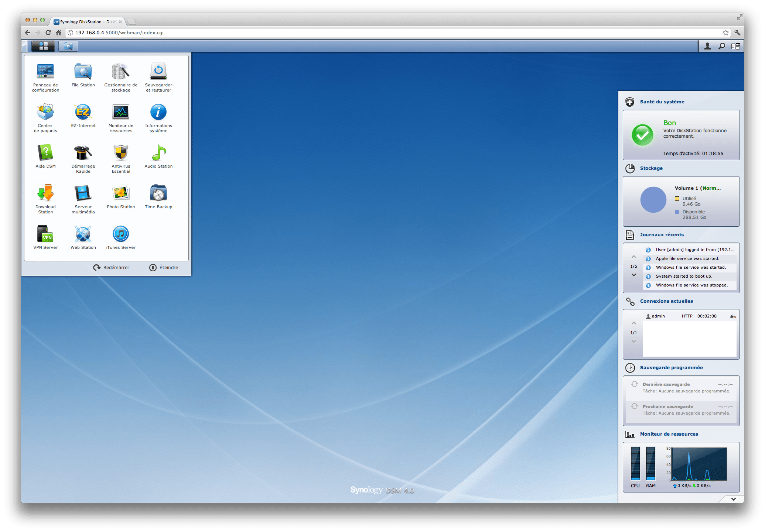This screenshot has width=765, height=532.
Task: Toggle the widgets panel icon at top right
Action: (x=735, y=46)
